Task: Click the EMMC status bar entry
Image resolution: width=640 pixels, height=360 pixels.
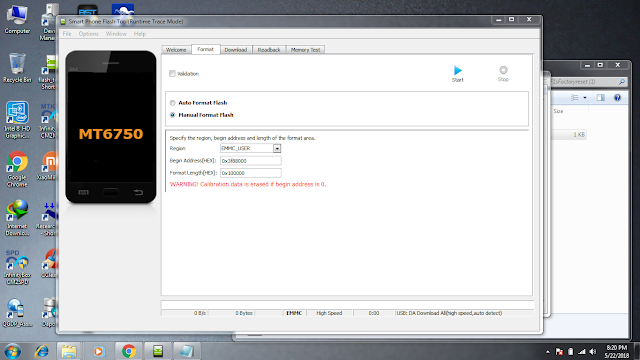Action: click(x=294, y=313)
